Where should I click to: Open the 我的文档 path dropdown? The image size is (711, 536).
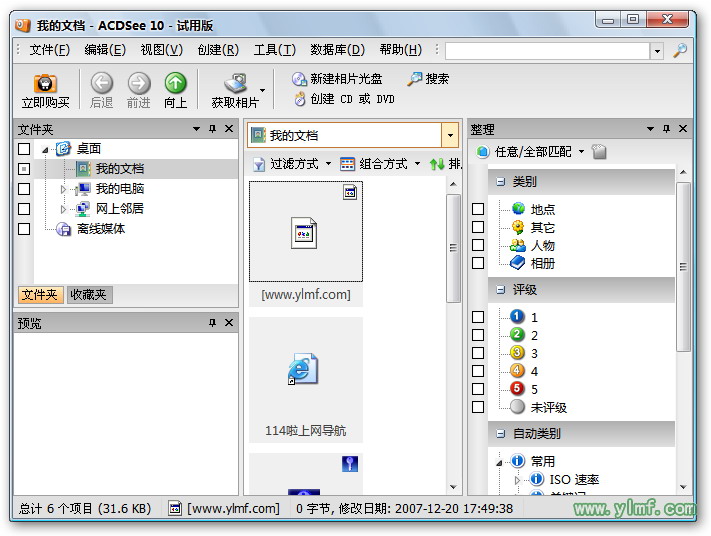click(x=450, y=135)
